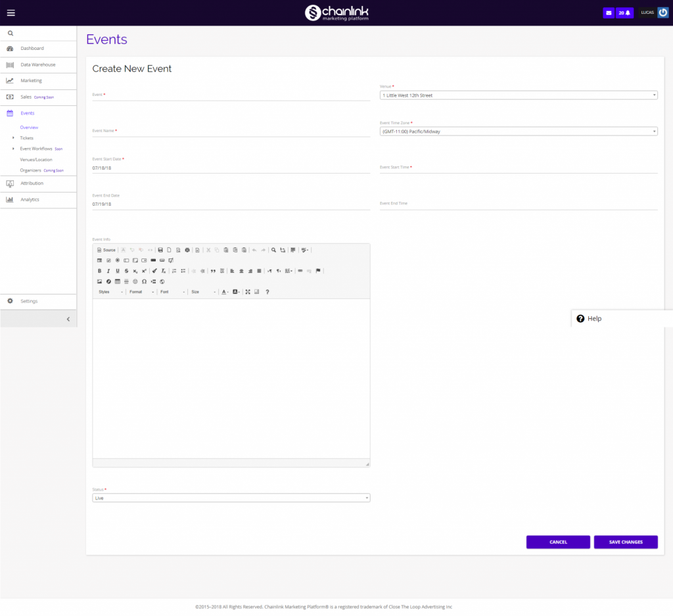Insert a Smiley from the editor toolbar
Screen dimensions: 673x616
click(135, 281)
